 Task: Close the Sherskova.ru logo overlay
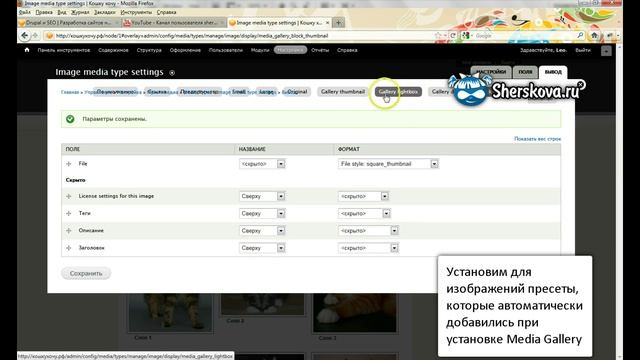[580, 85]
